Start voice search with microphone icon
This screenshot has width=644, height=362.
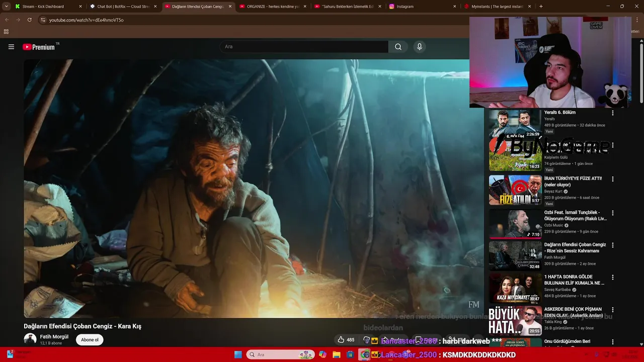pos(420,47)
